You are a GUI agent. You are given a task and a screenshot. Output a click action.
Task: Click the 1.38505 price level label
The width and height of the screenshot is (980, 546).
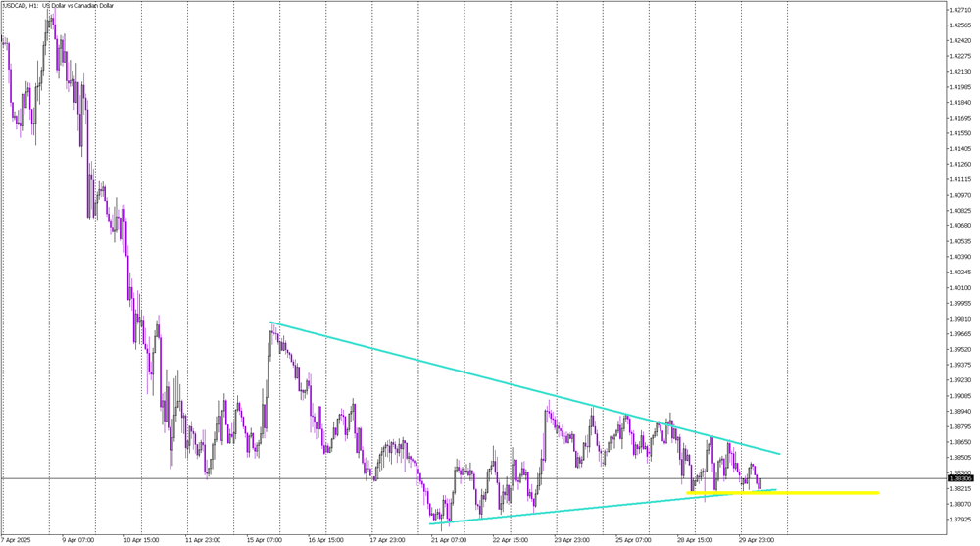tap(960, 457)
